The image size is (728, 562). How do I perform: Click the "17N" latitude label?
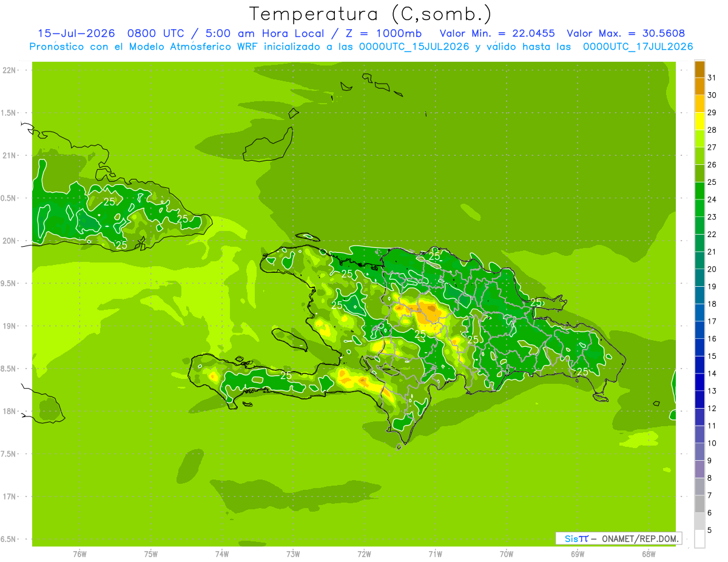click(x=9, y=497)
